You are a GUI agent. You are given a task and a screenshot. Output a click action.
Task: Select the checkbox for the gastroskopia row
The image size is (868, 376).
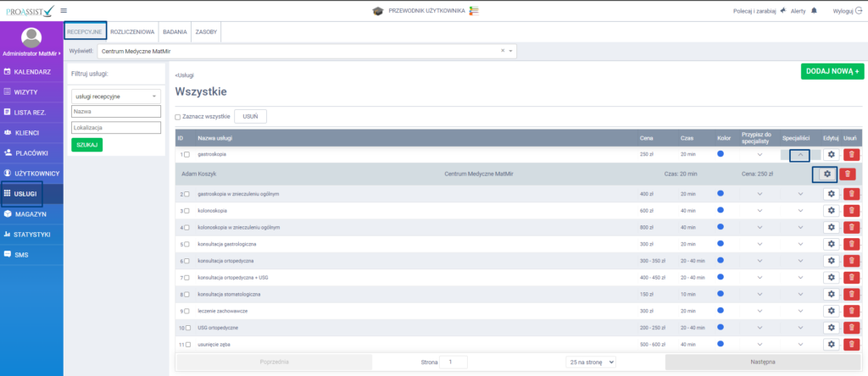tap(188, 155)
